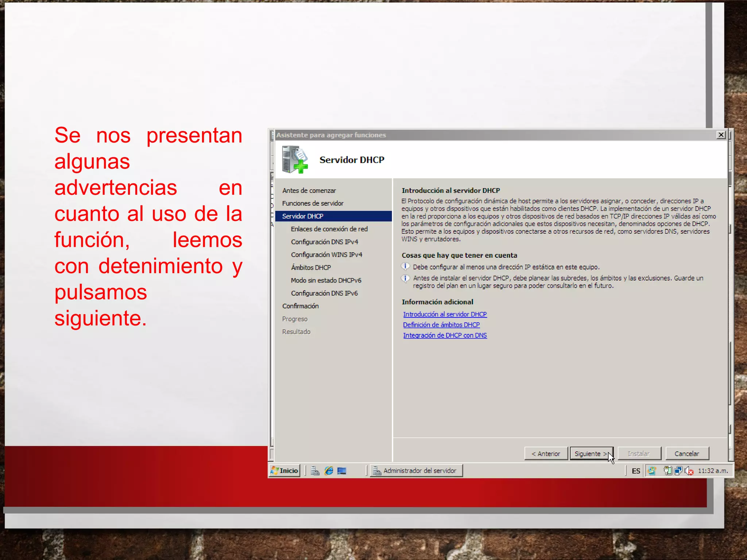Viewport: 747px width, 560px height.
Task: Click the Siguiente button in the wizard
Action: click(x=591, y=454)
